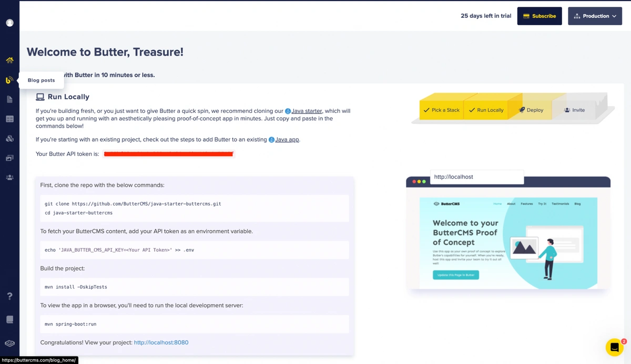
Task: Open the Pages document icon in sidebar
Action: [9, 99]
